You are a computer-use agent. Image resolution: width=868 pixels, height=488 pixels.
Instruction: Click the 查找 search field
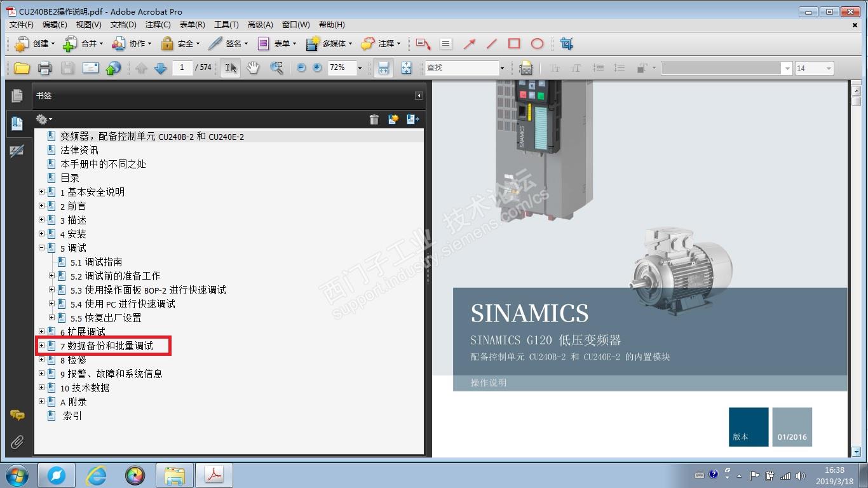462,68
